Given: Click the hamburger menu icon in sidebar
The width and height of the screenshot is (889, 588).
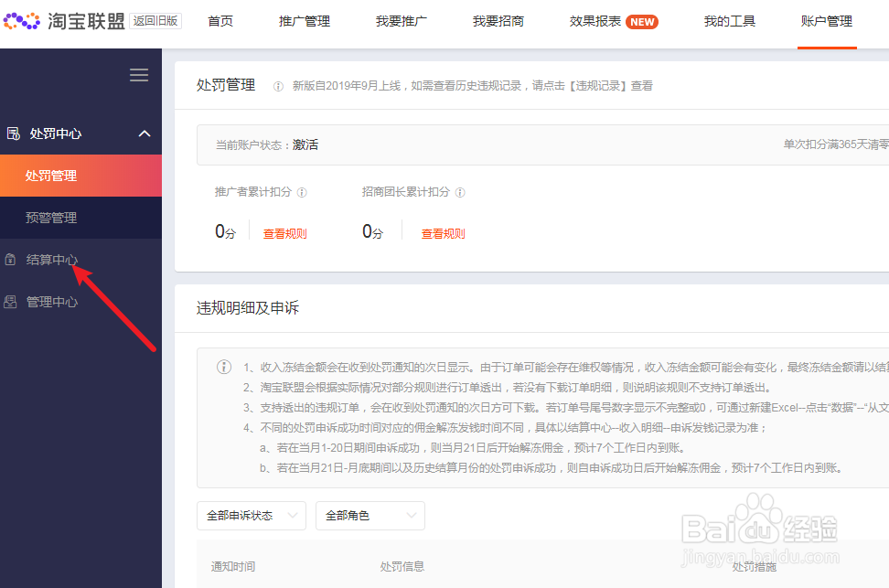Looking at the screenshot, I should tap(138, 75).
